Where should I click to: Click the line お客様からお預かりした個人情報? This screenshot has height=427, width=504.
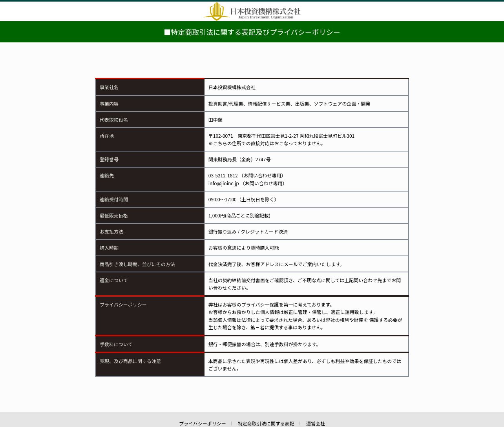293,312
